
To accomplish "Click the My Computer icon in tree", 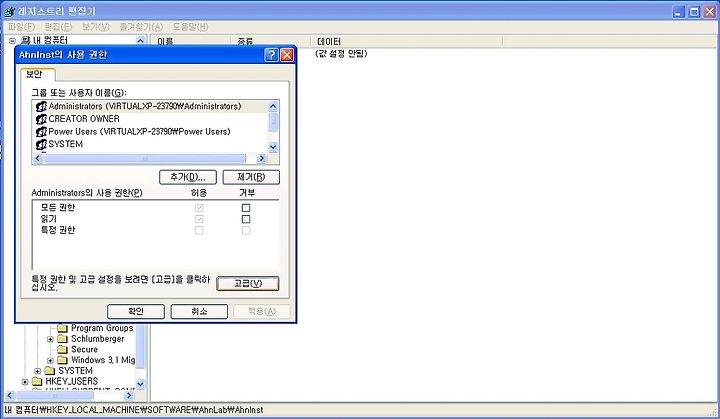I will [26, 40].
